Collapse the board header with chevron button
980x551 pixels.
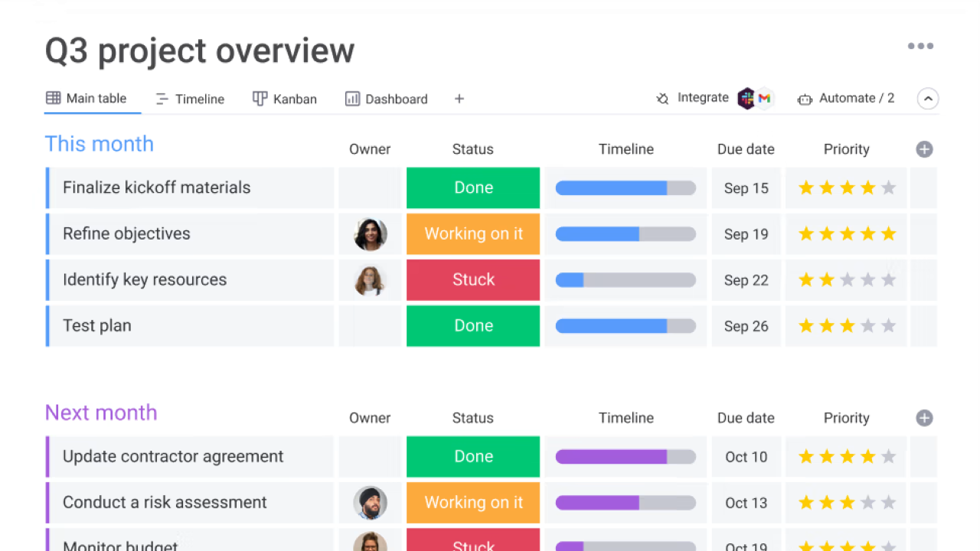tap(928, 99)
